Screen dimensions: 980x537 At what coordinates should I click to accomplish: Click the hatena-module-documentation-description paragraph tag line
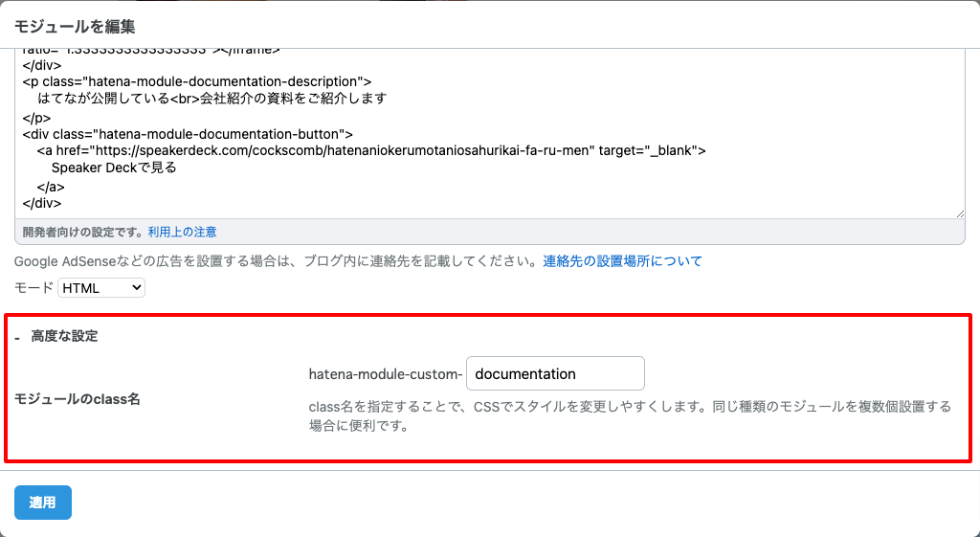197,81
